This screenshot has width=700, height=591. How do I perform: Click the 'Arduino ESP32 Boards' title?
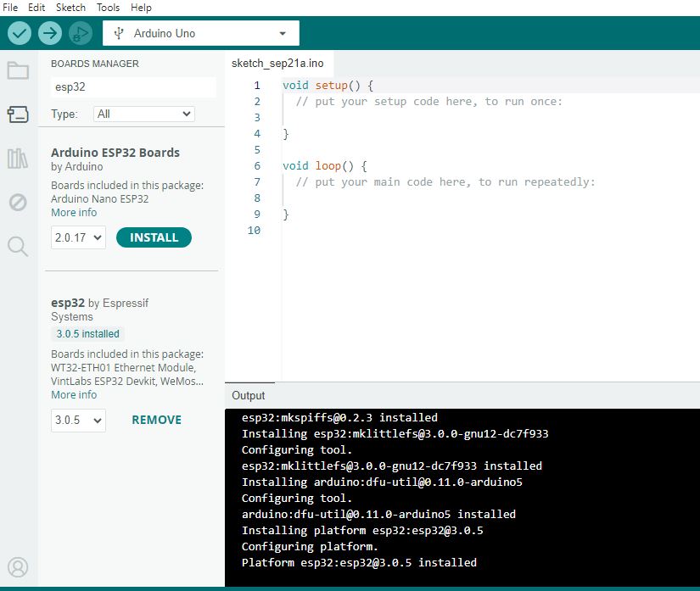tap(115, 153)
